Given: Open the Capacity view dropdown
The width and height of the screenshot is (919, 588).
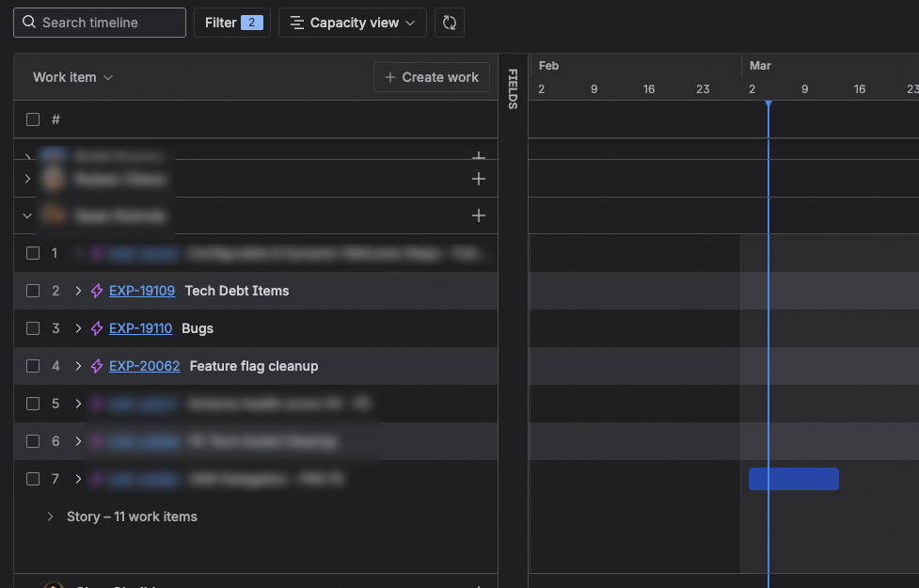Looking at the screenshot, I should 353,23.
